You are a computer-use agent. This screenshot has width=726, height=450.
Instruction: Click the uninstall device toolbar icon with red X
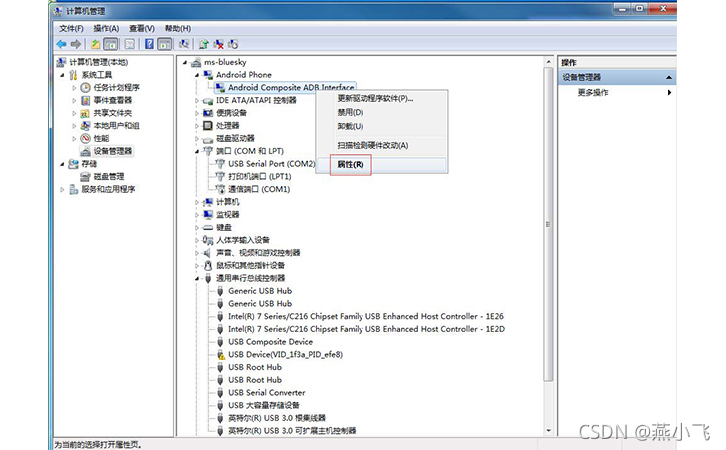[218, 44]
